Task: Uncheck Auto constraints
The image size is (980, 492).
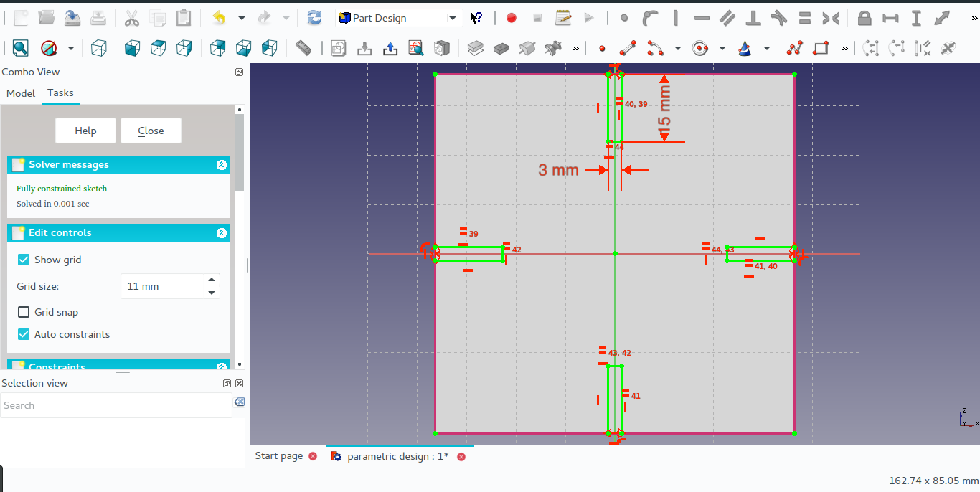Action: point(23,334)
